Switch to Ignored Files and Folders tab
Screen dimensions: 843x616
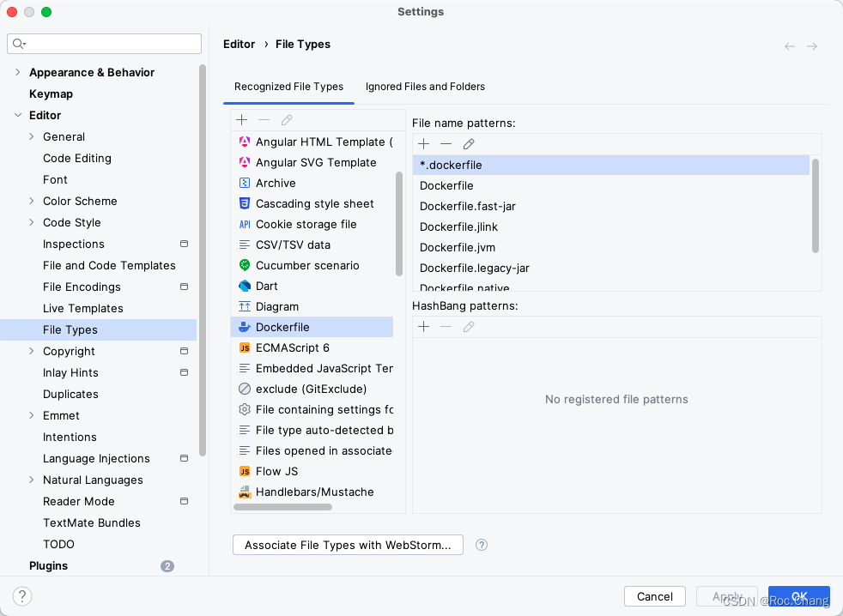[425, 87]
